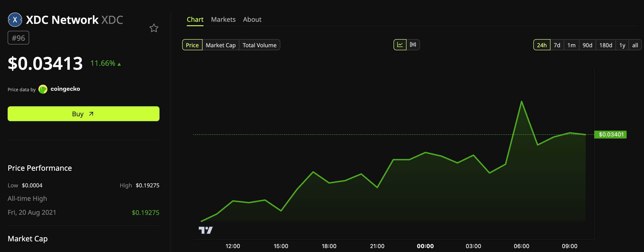Click the 03:00 time axis label
644x252 pixels.
[473, 246]
